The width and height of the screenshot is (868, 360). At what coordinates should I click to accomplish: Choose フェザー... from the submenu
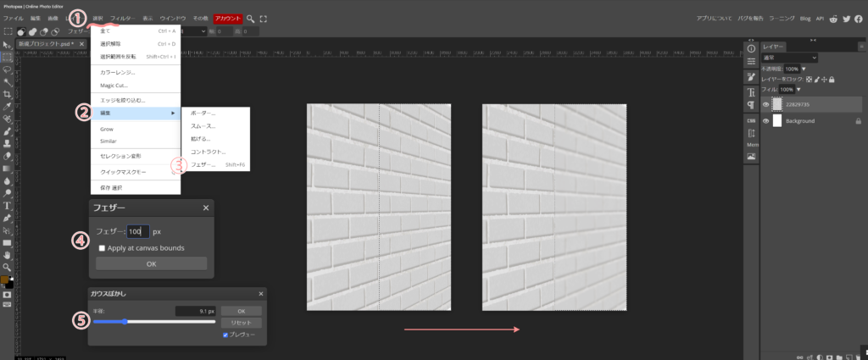[x=204, y=164]
